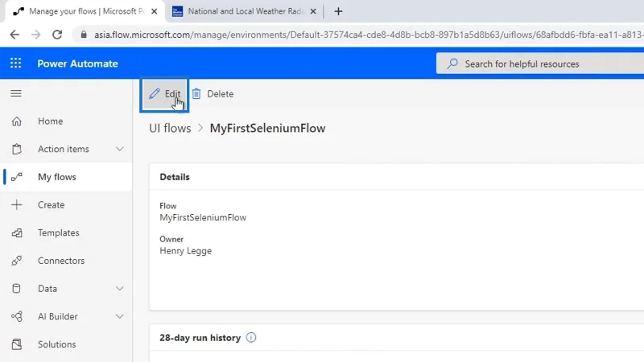Click the browser address bar URL
Image resolution: width=644 pixels, height=362 pixels.
click(x=369, y=35)
